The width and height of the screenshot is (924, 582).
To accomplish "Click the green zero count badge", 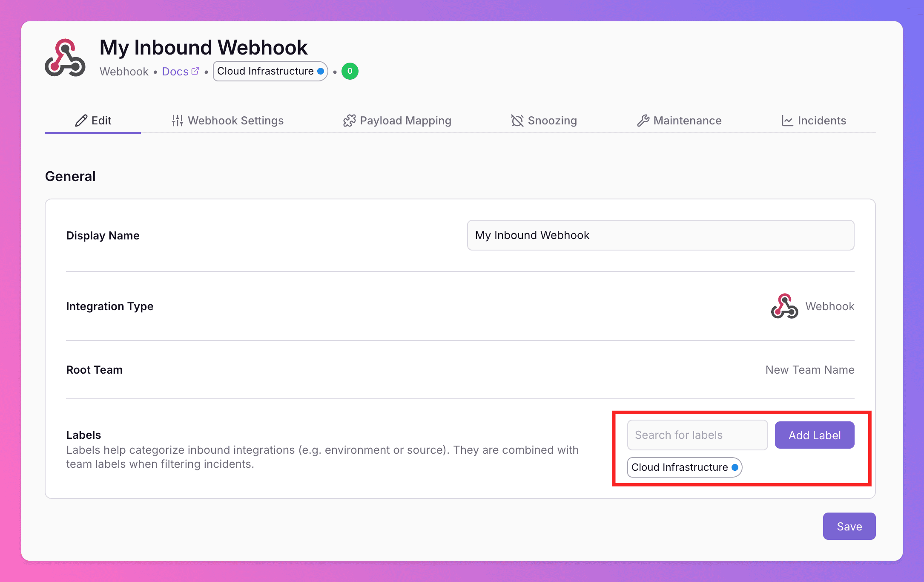I will (x=350, y=71).
